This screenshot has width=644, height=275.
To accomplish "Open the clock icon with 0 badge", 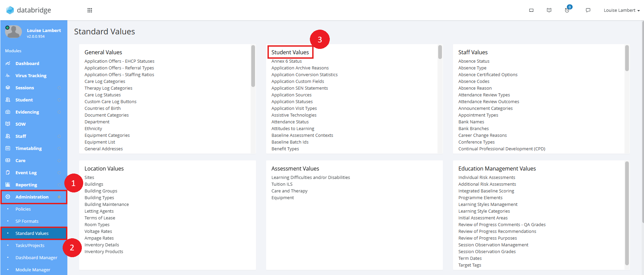I will point(567,10).
